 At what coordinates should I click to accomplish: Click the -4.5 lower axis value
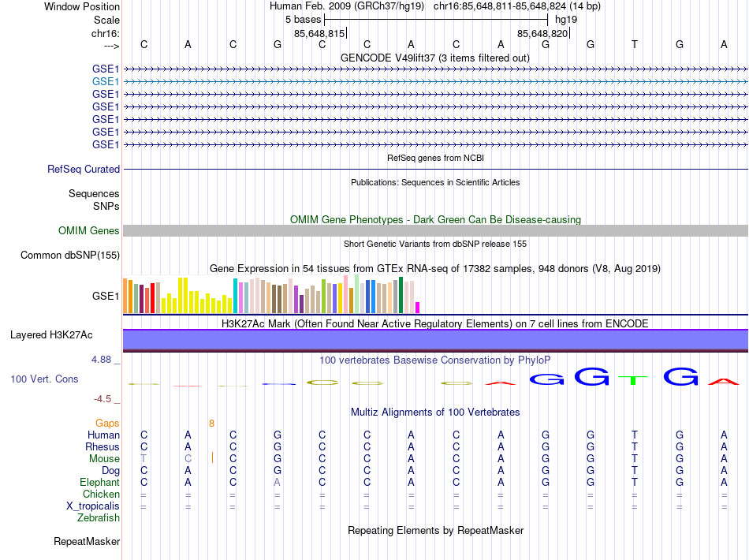102,399
